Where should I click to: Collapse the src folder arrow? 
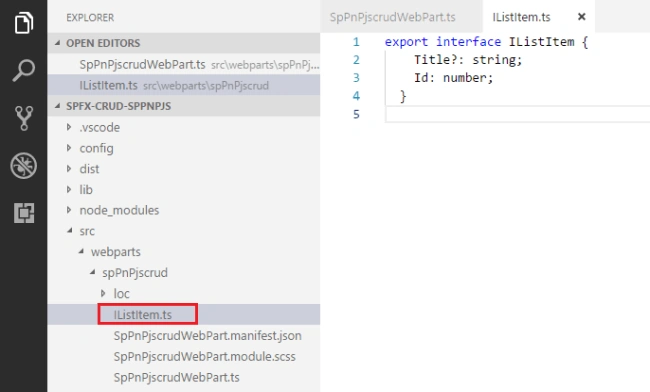[x=69, y=231]
